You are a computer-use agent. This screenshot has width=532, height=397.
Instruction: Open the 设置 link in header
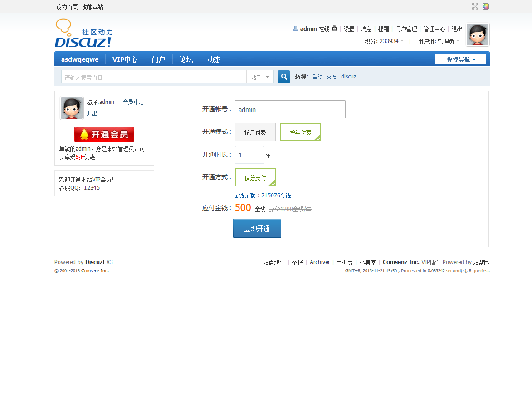[349, 29]
